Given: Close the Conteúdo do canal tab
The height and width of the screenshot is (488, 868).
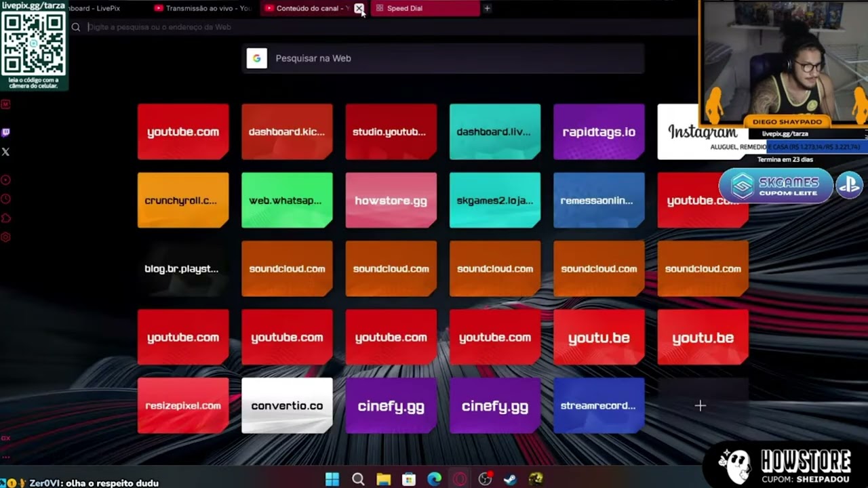Looking at the screenshot, I should click(359, 8).
